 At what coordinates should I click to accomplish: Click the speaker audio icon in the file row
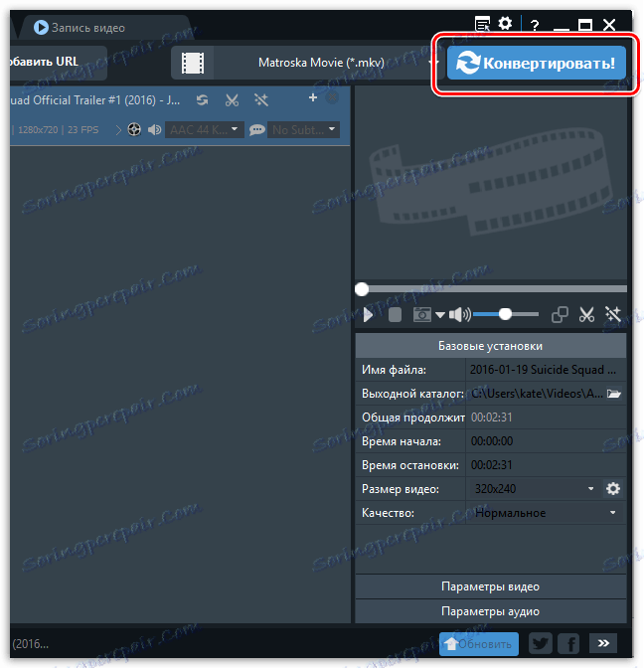pos(154,129)
